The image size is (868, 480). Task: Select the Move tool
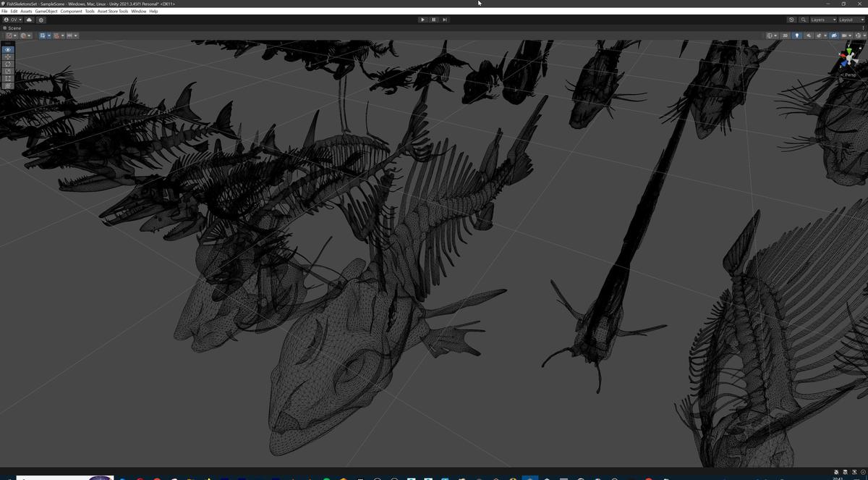[x=7, y=56]
